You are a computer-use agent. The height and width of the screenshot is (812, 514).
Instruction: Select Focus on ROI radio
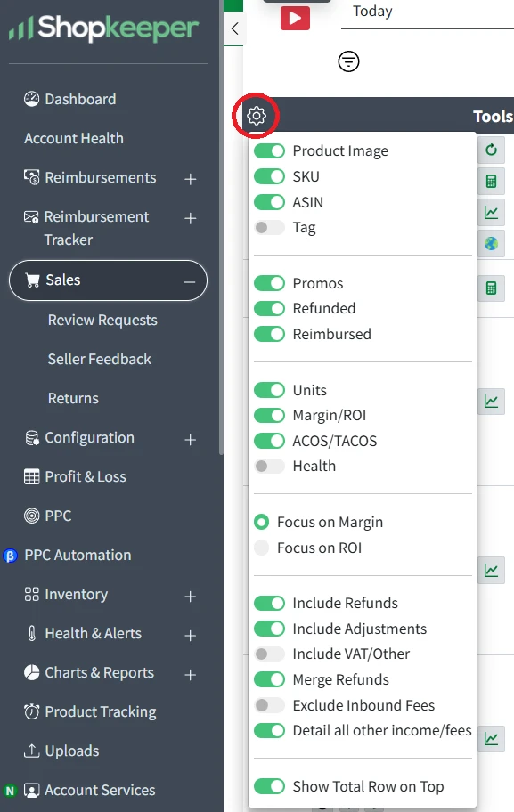coord(262,548)
